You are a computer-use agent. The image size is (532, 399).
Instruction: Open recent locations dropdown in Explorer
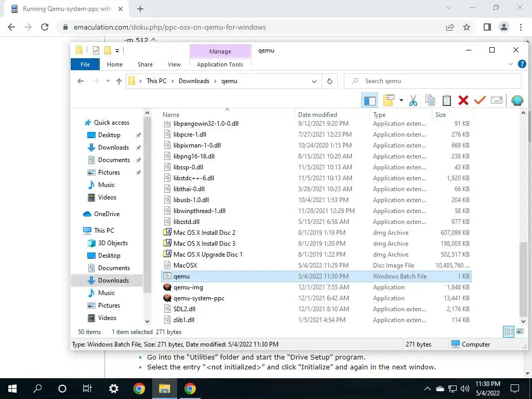tap(108, 81)
